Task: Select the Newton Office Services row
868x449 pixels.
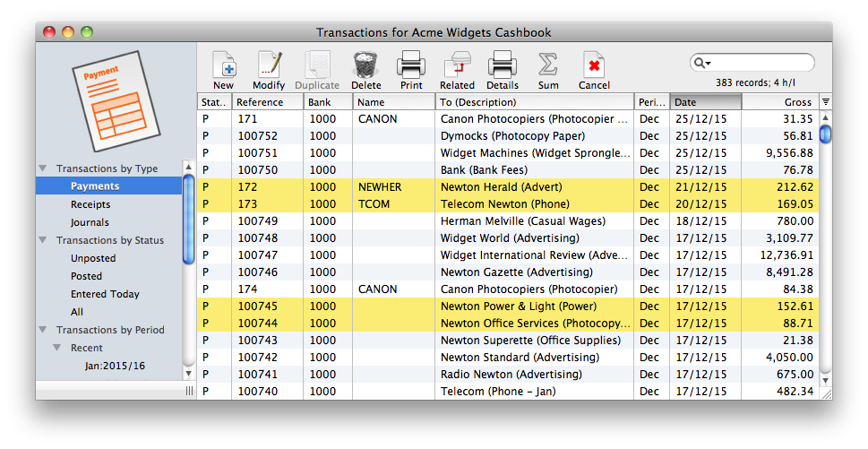Action: tap(508, 323)
